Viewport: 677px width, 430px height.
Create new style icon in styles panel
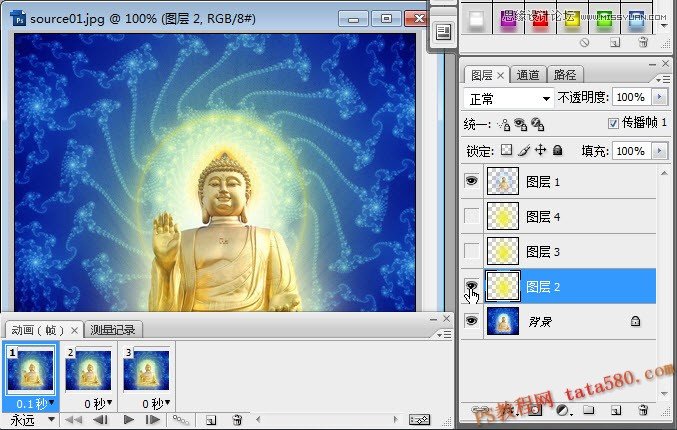615,42
